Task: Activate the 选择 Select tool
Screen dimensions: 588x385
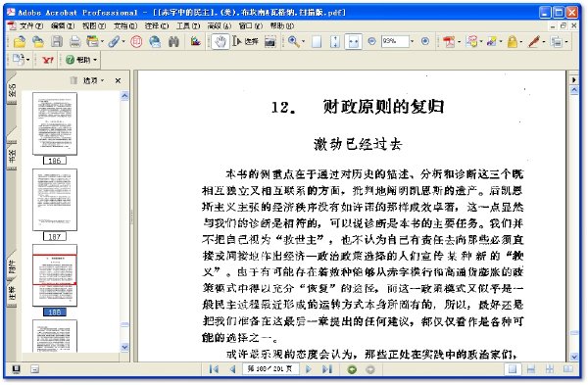Action: point(245,41)
